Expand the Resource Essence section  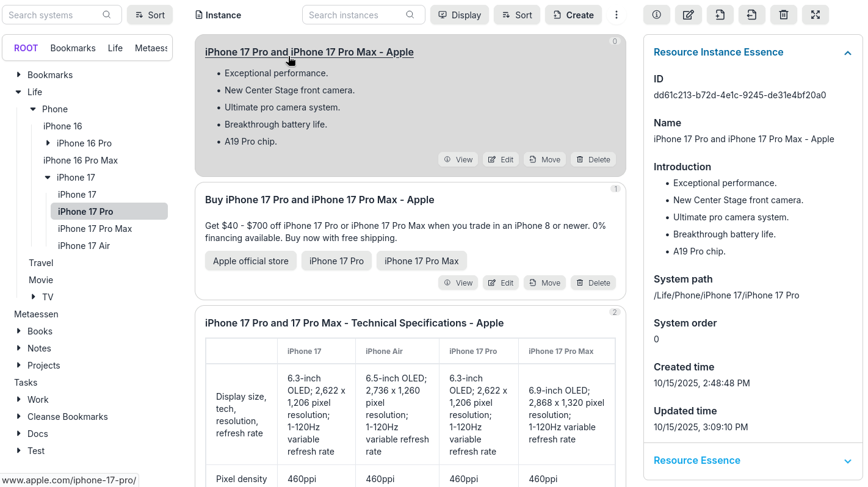[847, 461]
